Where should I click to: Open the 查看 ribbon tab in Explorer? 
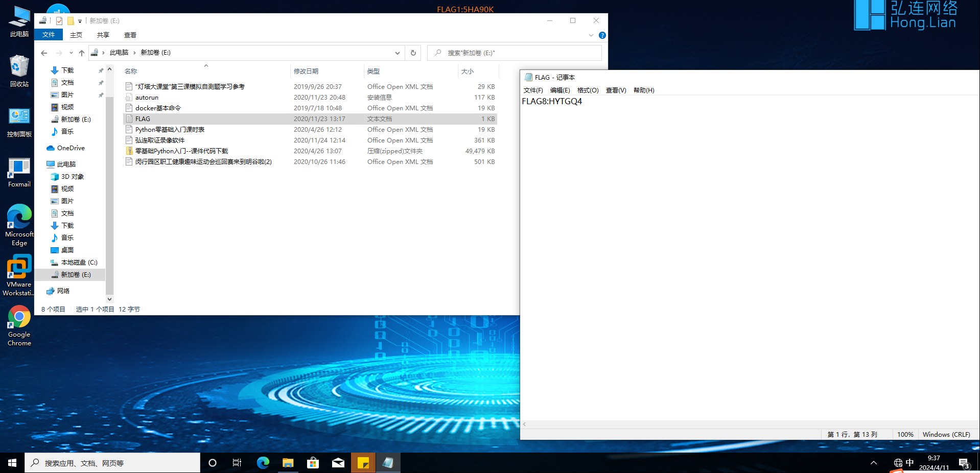130,35
